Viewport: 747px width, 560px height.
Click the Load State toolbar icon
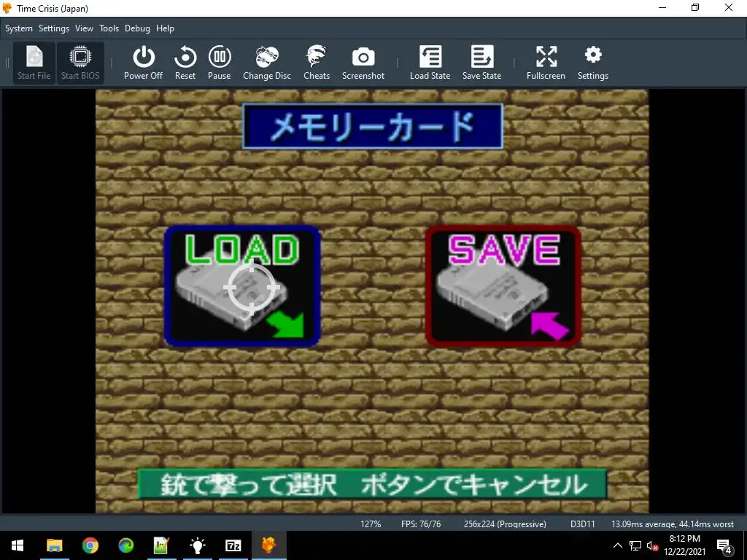430,63
